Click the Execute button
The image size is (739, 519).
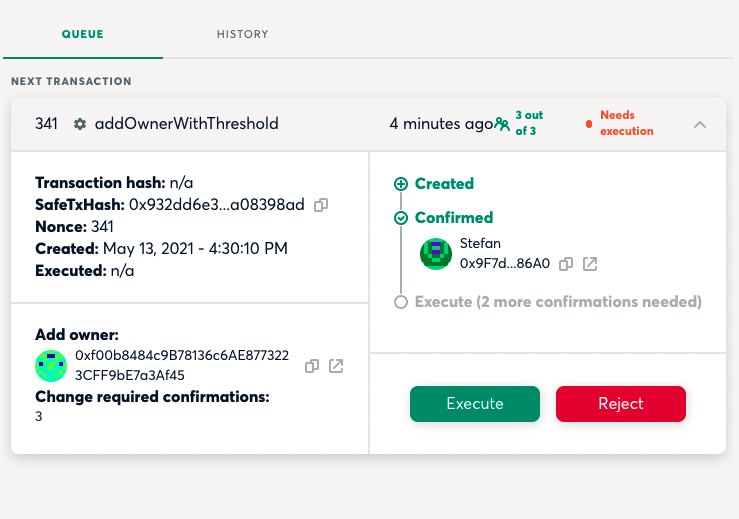coord(475,404)
